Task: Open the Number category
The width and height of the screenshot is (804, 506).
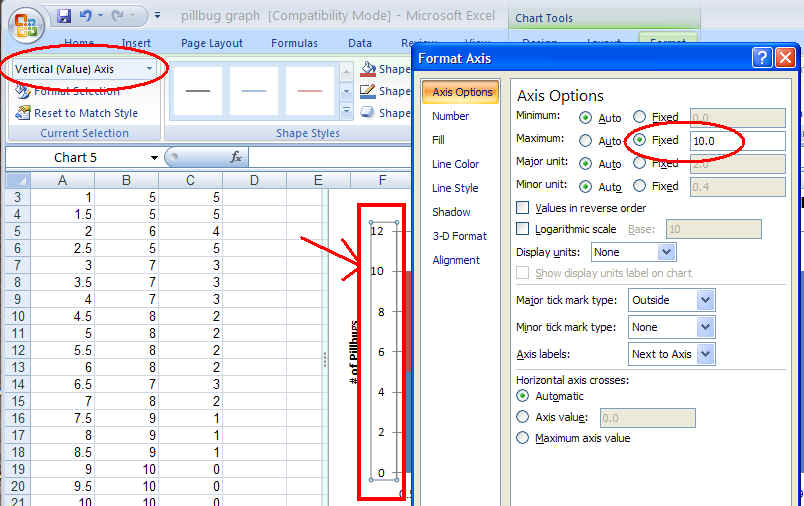Action: (x=450, y=116)
